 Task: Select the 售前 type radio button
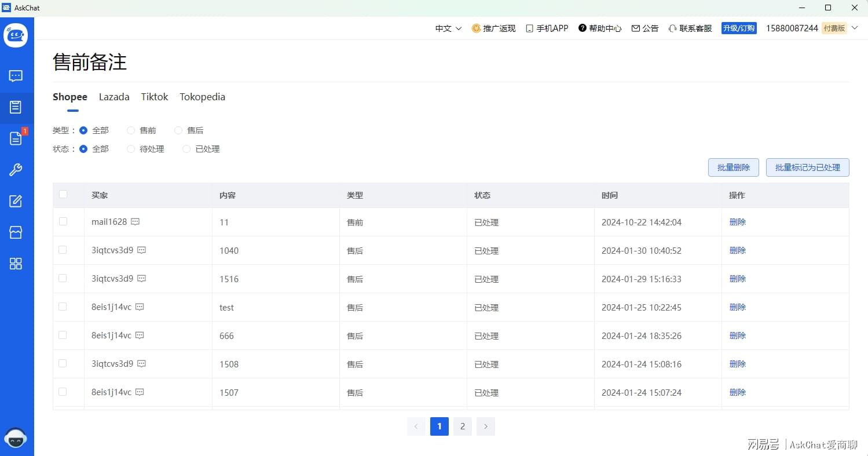pyautogui.click(x=131, y=130)
